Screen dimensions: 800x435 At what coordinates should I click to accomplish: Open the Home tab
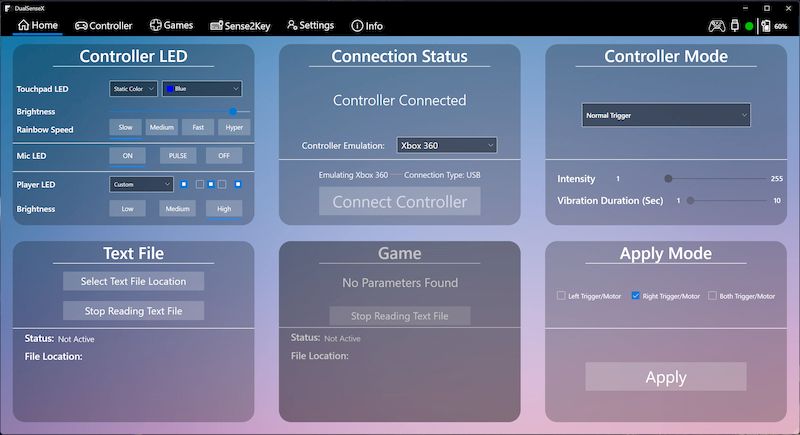tap(38, 25)
